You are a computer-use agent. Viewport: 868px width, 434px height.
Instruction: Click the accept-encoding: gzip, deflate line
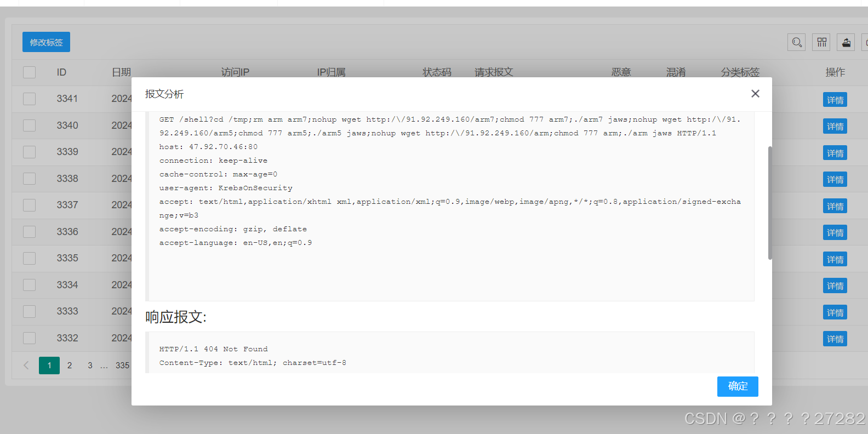233,229
